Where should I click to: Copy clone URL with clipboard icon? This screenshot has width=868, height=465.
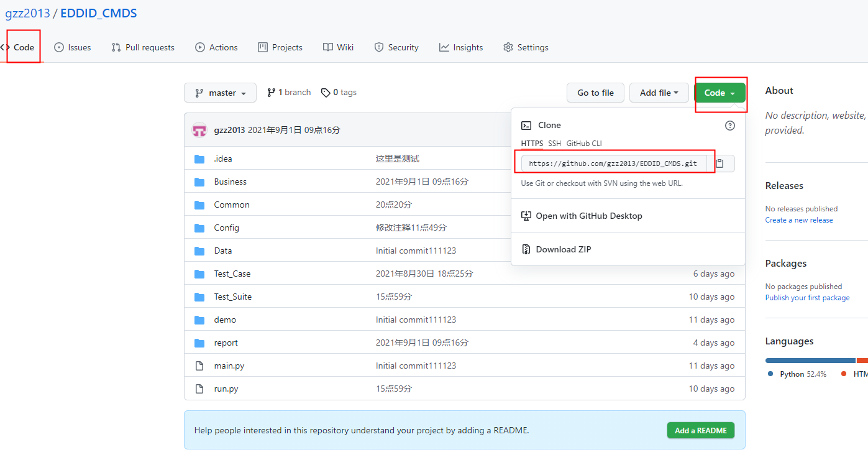click(x=720, y=163)
